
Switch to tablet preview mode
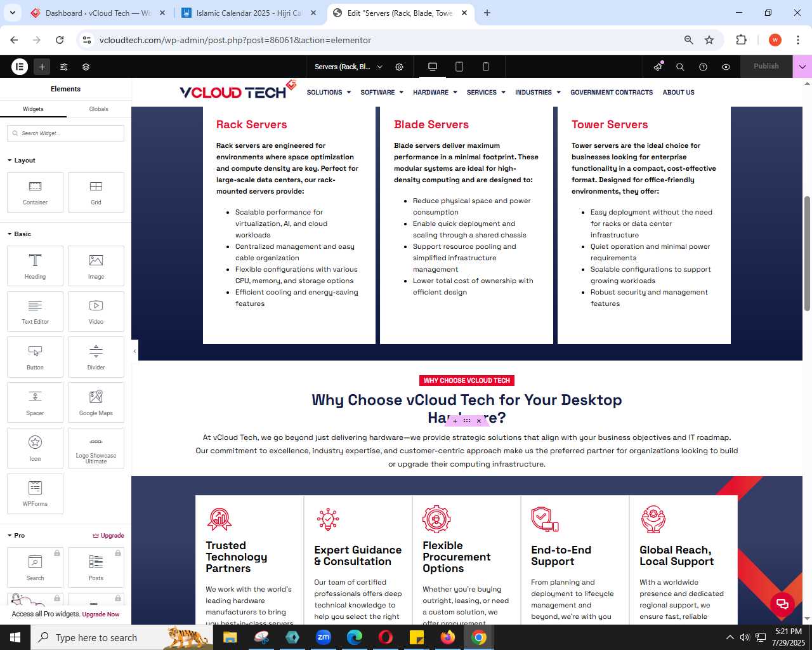point(459,67)
